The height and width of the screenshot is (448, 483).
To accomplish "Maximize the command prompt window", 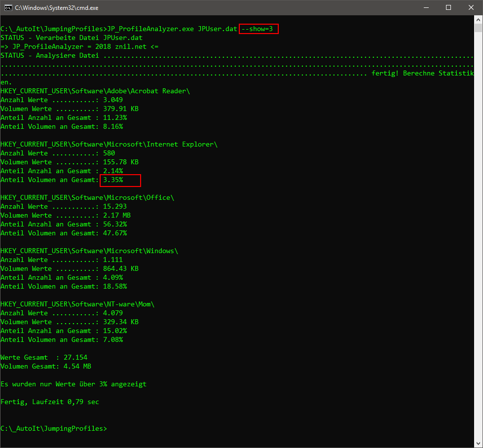I will pyautogui.click(x=448, y=7).
